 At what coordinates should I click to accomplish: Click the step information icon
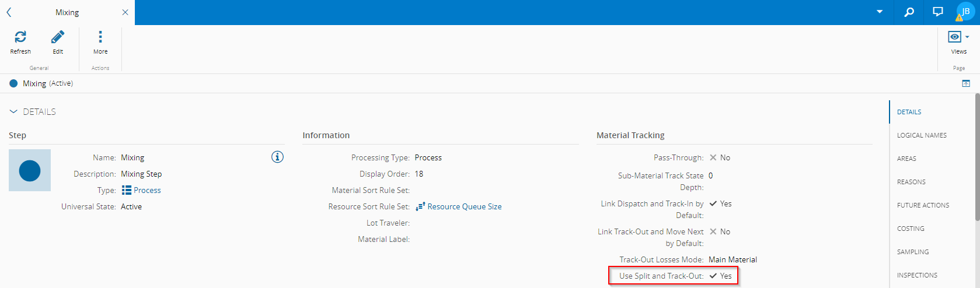tap(277, 157)
